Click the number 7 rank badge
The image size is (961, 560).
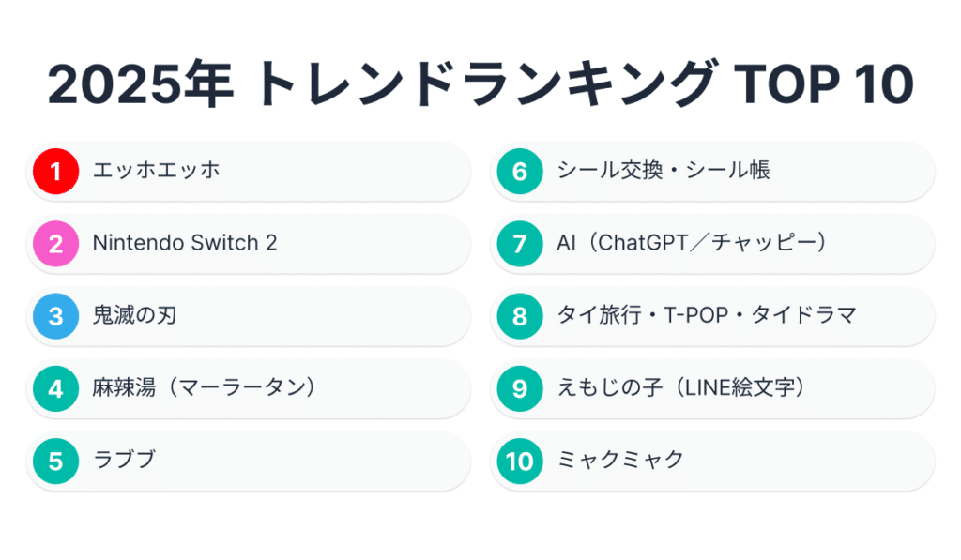coord(520,244)
